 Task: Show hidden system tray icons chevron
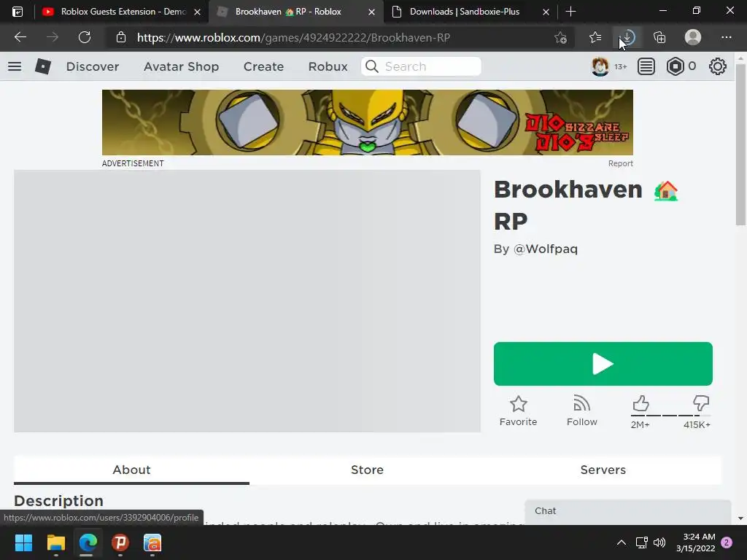622,542
